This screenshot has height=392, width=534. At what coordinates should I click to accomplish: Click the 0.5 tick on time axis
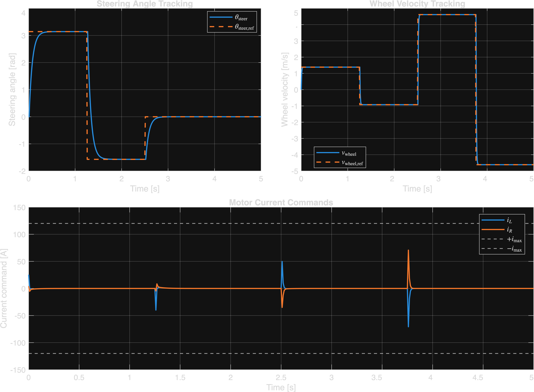(x=79, y=378)
